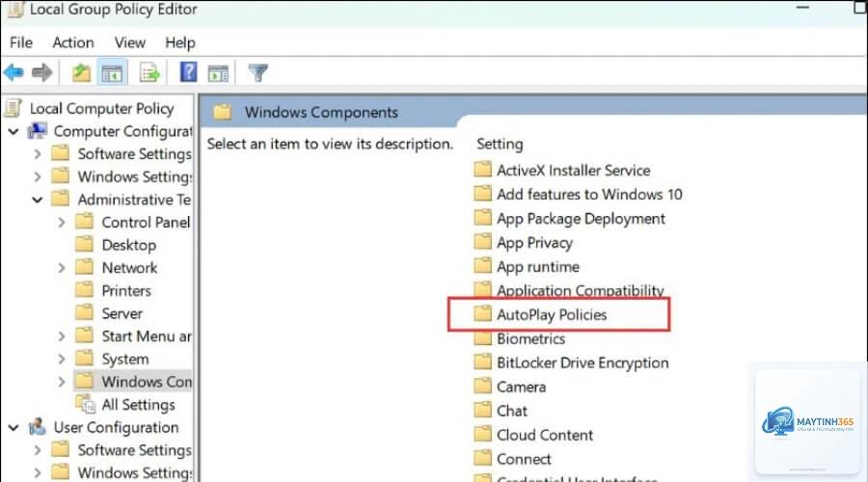The width and height of the screenshot is (868, 482).
Task: Select the Desktop tree folder
Action: click(129, 245)
